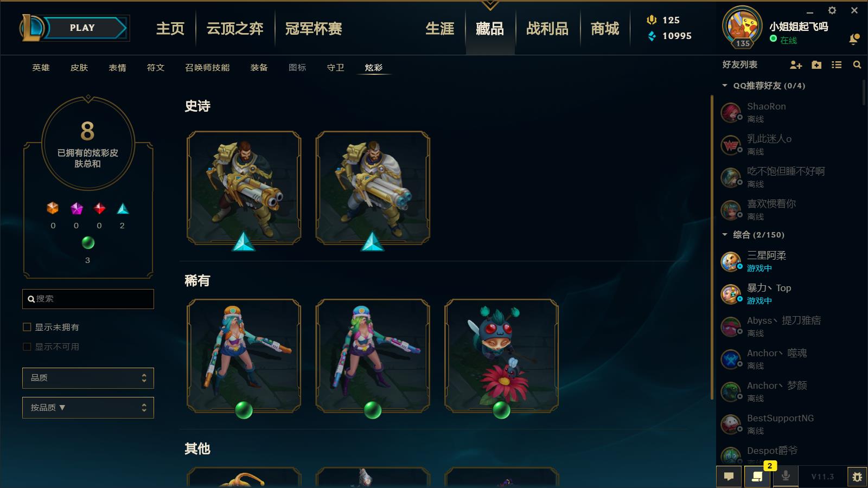Screen dimensions: 868x488
Task: Click the friends list view options icon
Action: [x=837, y=65]
